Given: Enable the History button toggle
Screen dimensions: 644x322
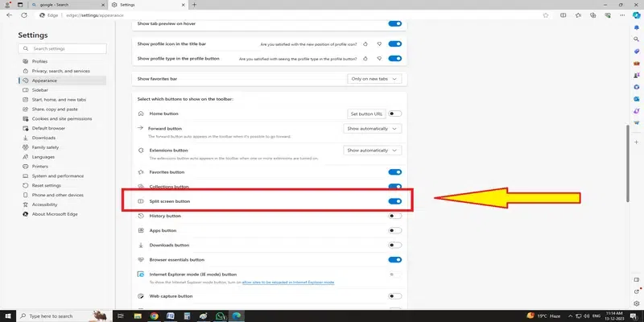Looking at the screenshot, I should click(394, 216).
